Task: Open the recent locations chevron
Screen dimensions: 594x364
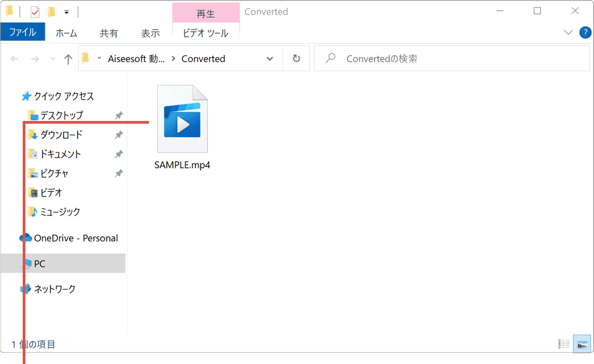Action: (x=52, y=58)
